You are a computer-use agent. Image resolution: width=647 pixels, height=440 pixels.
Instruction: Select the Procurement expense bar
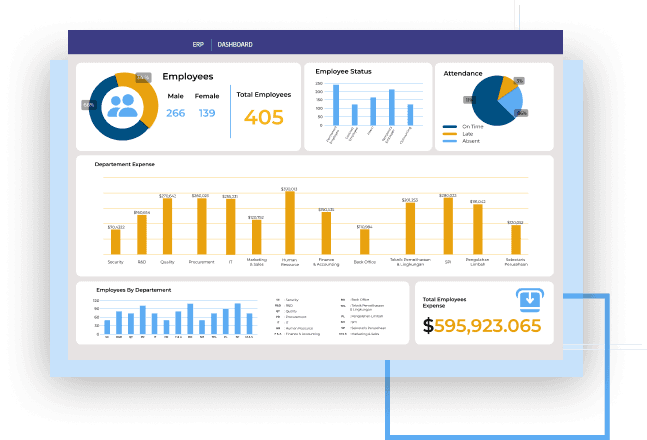coord(202,226)
